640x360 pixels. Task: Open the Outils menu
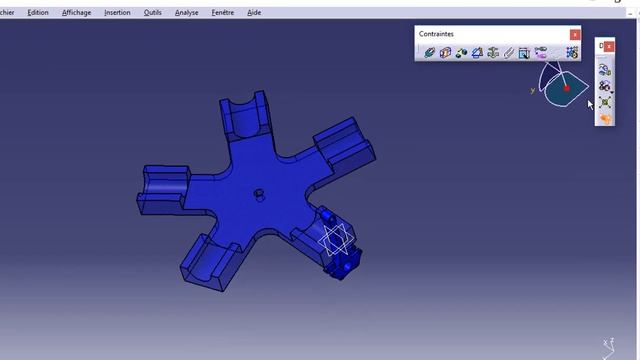(153, 13)
